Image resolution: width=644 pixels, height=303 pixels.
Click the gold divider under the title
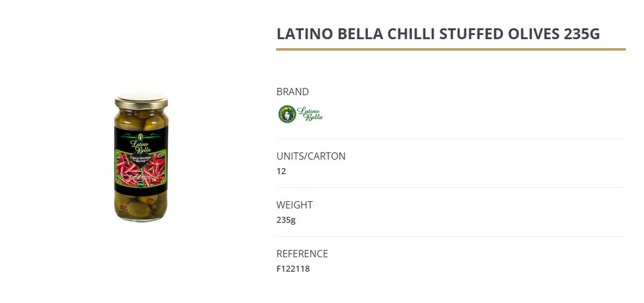[x=451, y=49]
